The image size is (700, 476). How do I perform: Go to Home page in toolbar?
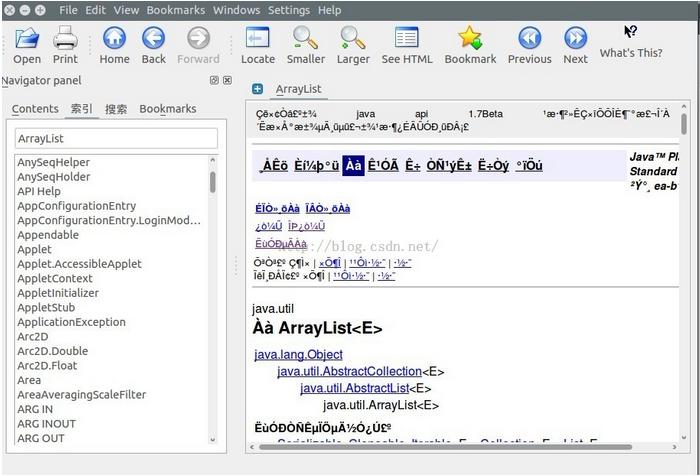pyautogui.click(x=114, y=39)
